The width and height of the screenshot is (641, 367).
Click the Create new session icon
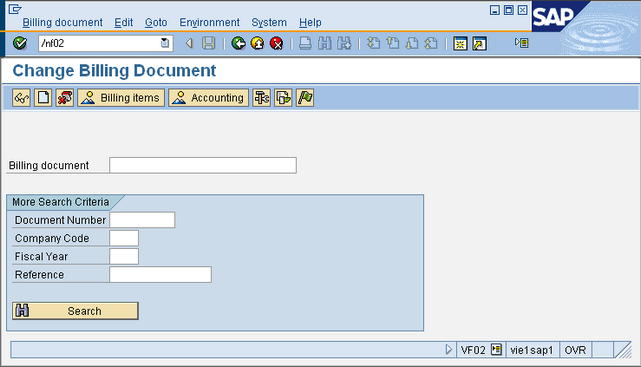[x=460, y=43]
